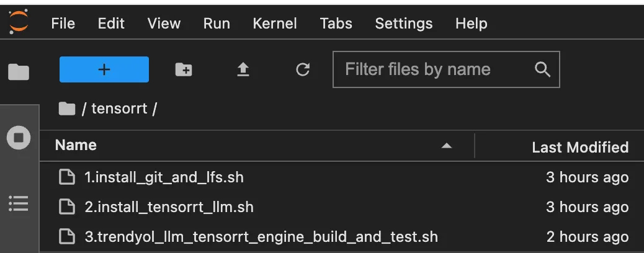
Task: Focus the Filter files by name field
Action: click(446, 69)
